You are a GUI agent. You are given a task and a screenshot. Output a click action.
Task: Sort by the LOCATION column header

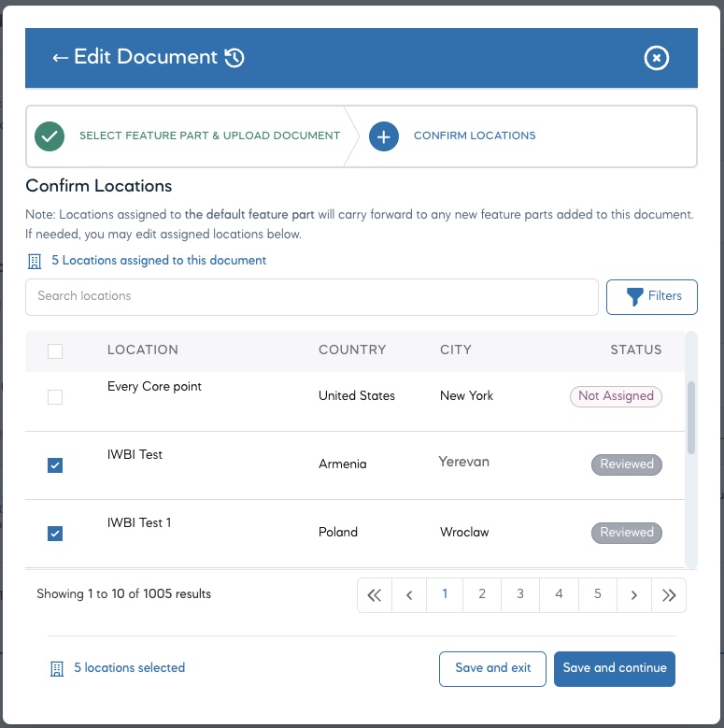143,350
